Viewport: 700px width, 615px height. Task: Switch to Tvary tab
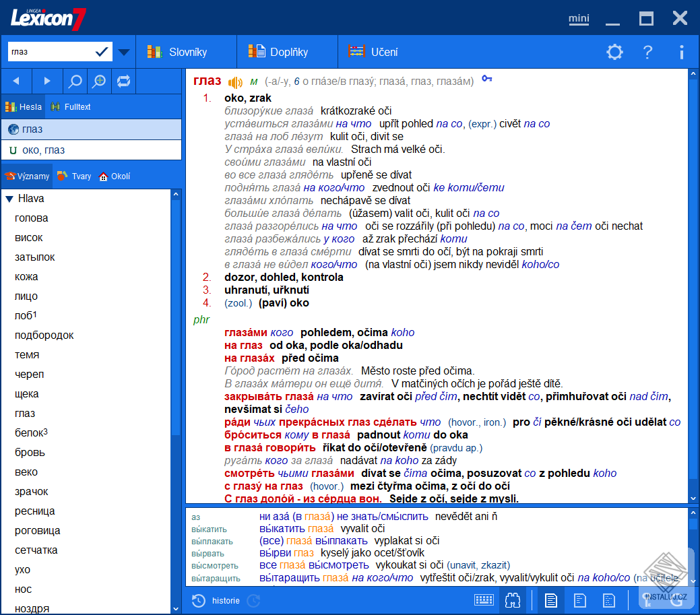click(x=74, y=176)
